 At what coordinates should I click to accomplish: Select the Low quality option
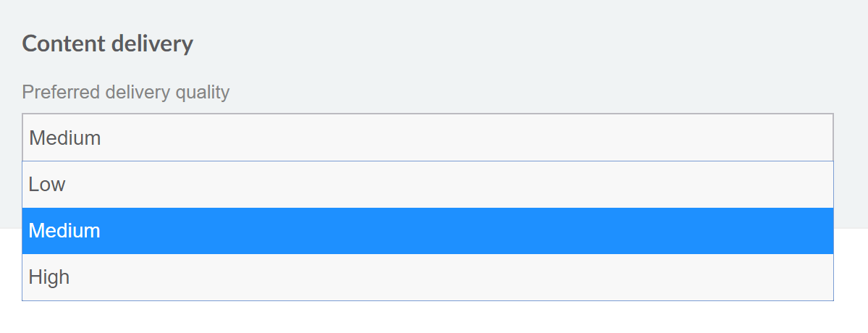[427, 185]
